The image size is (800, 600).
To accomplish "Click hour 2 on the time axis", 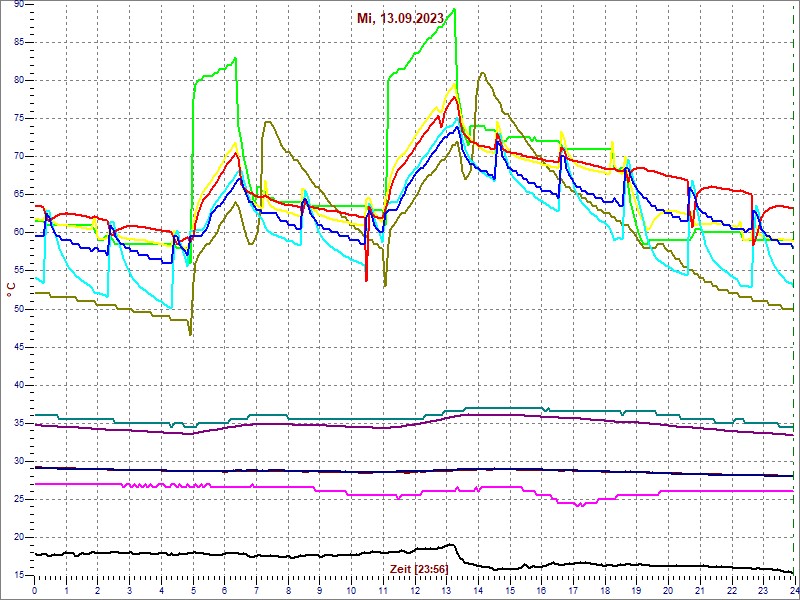I will click(x=98, y=590).
